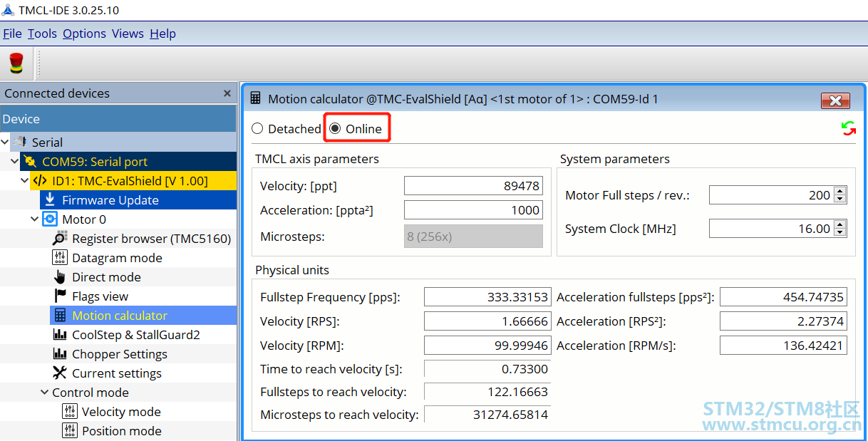This screenshot has height=441, width=868.
Task: Click the TMCL-IDE title bar app icon
Action: pyautogui.click(x=8, y=10)
